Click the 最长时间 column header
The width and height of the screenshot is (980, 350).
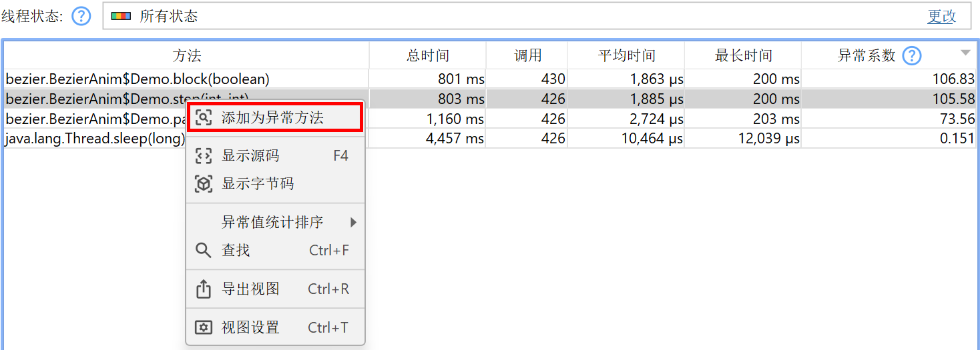[x=743, y=56]
